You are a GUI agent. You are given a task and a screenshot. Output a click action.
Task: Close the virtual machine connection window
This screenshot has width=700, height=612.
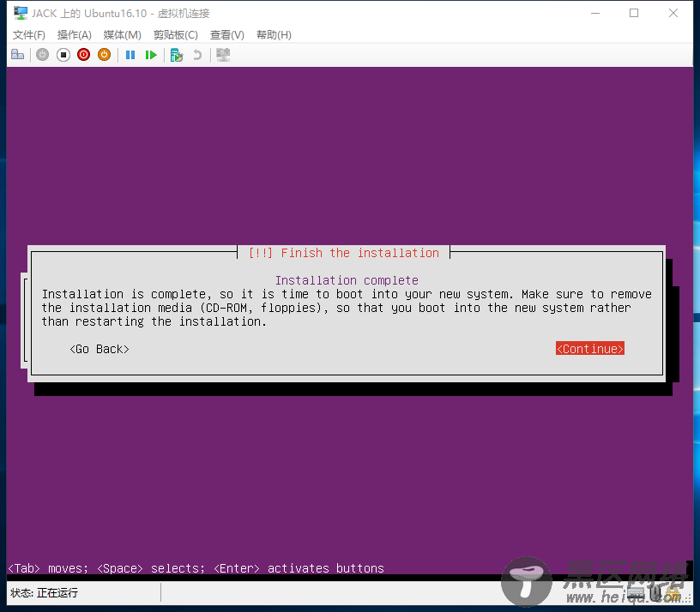673,13
